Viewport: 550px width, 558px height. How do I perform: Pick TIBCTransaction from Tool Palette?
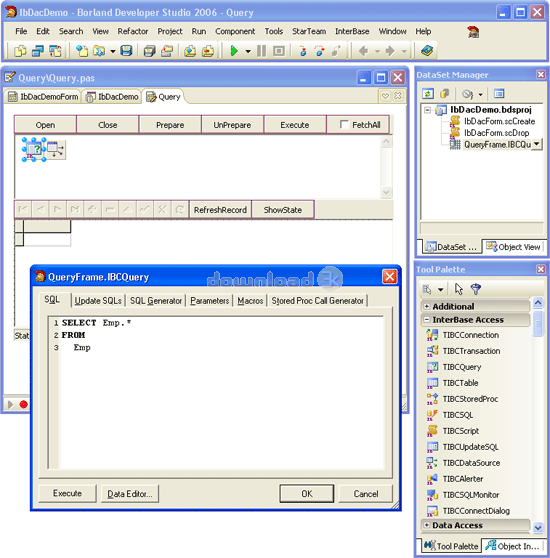point(471,351)
